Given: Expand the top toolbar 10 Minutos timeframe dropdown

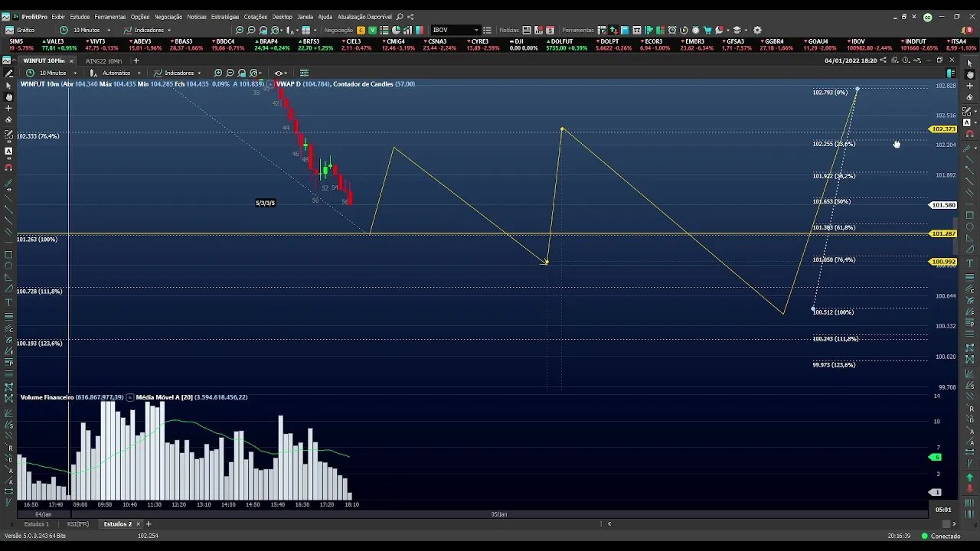Looking at the screenshot, I should tap(108, 30).
